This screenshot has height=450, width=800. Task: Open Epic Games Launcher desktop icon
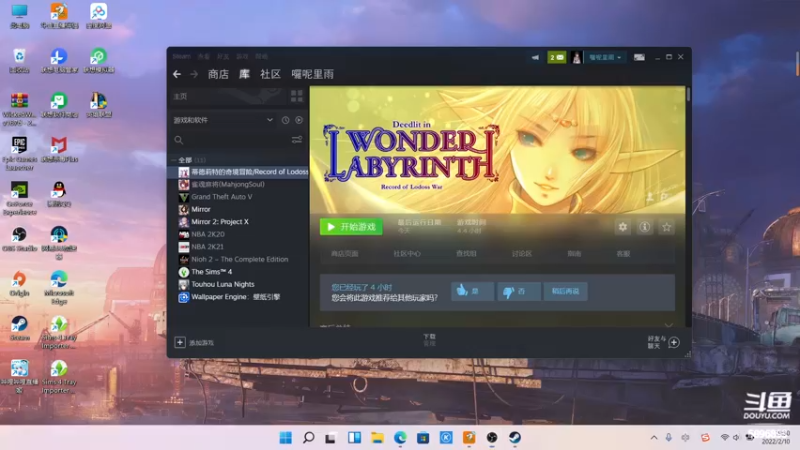(x=19, y=153)
